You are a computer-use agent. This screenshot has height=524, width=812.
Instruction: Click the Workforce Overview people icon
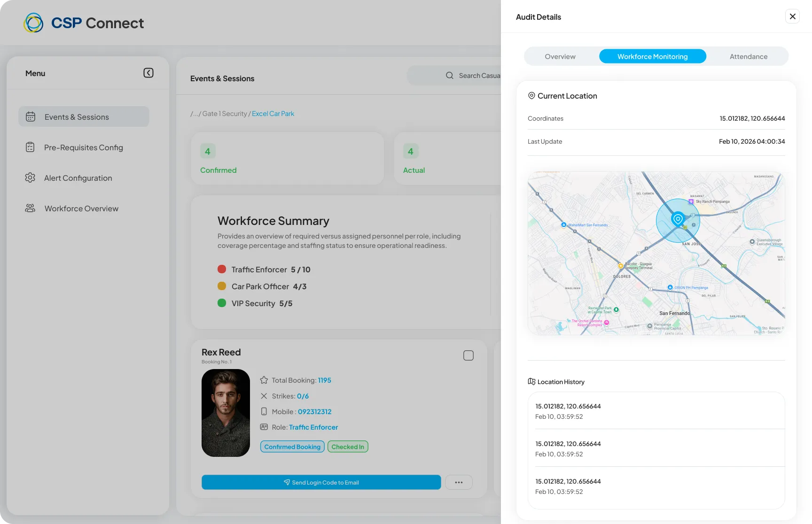coord(30,208)
